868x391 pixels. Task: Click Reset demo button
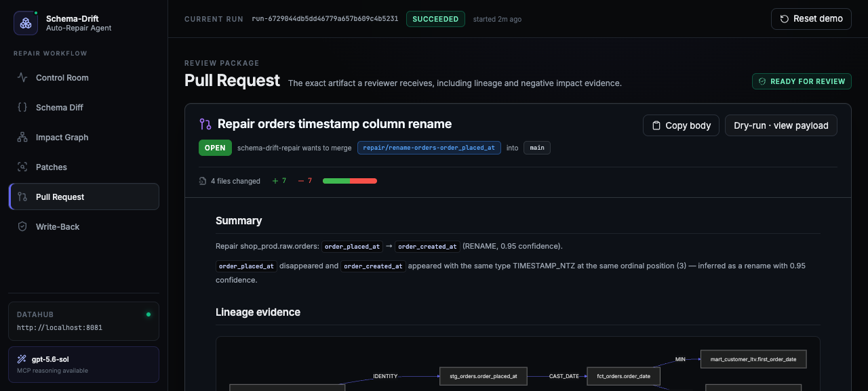click(811, 19)
